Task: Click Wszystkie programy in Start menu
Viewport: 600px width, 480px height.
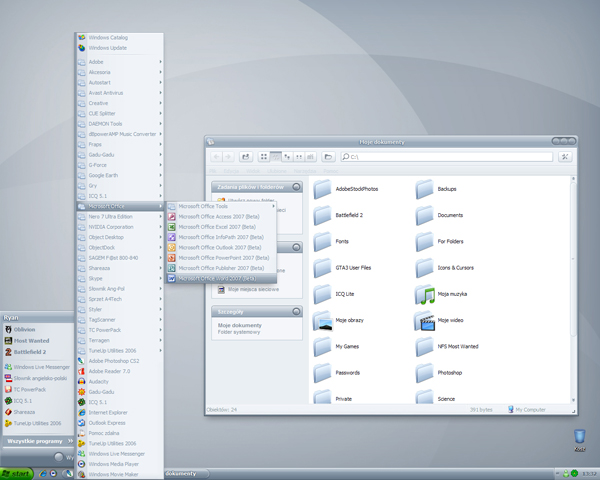Action: (x=38, y=441)
